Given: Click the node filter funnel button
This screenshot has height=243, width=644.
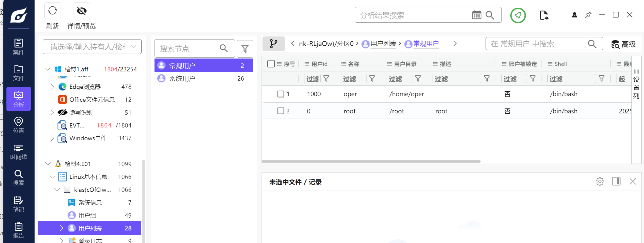Looking at the screenshot, I should click(245, 49).
